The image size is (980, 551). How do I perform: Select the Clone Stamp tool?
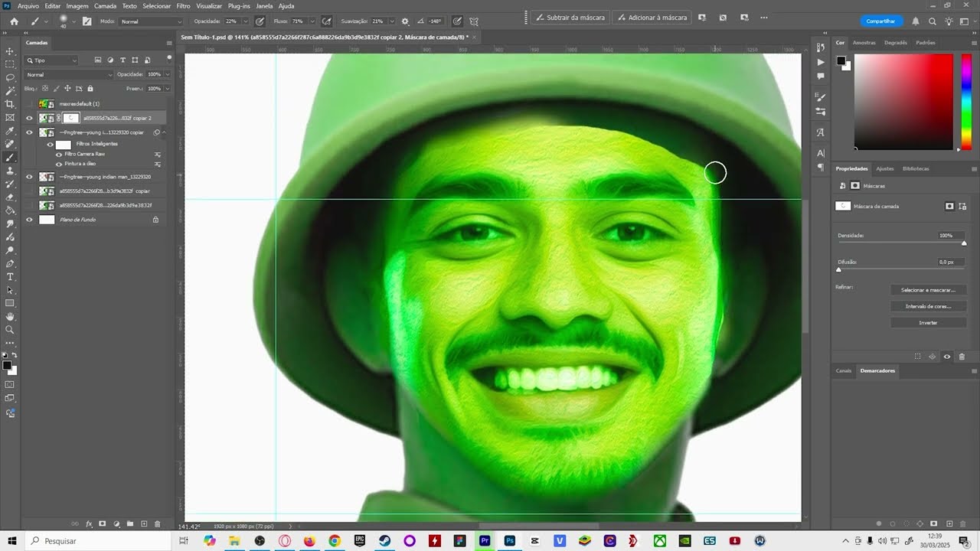point(10,171)
